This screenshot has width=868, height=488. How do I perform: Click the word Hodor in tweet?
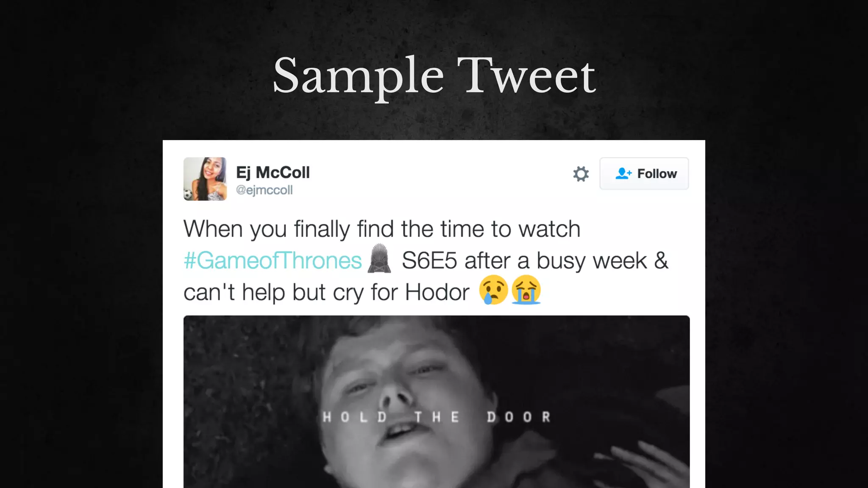437,292
